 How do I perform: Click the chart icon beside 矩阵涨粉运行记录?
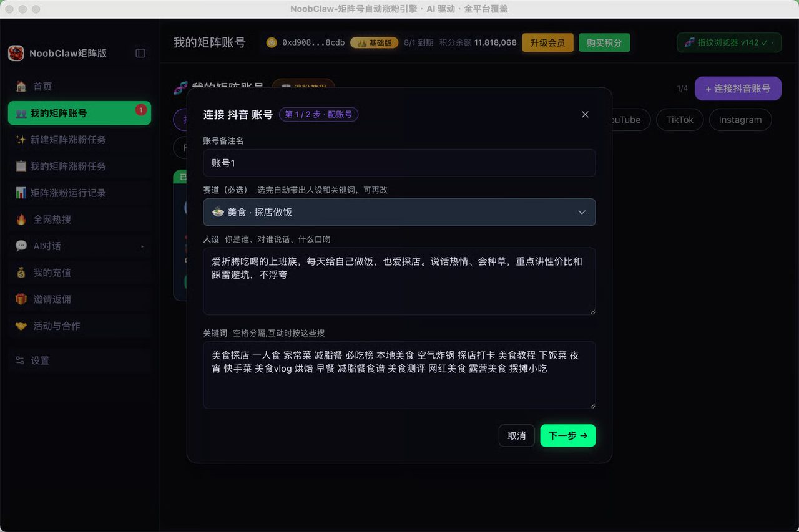click(21, 193)
